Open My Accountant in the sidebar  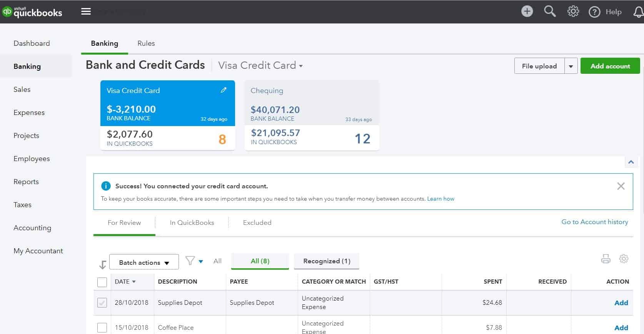pyautogui.click(x=38, y=251)
